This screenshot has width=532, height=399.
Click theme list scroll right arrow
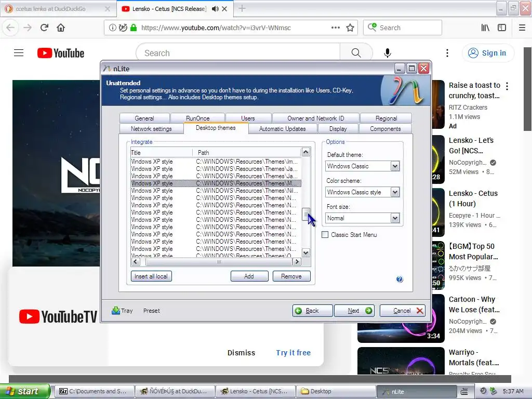(x=297, y=262)
